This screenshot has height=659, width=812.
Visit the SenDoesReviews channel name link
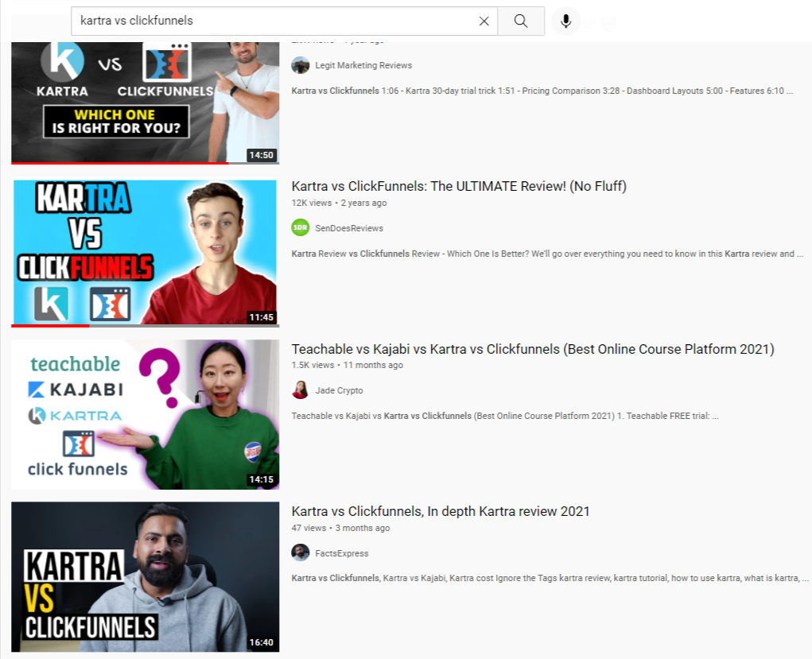tap(349, 228)
